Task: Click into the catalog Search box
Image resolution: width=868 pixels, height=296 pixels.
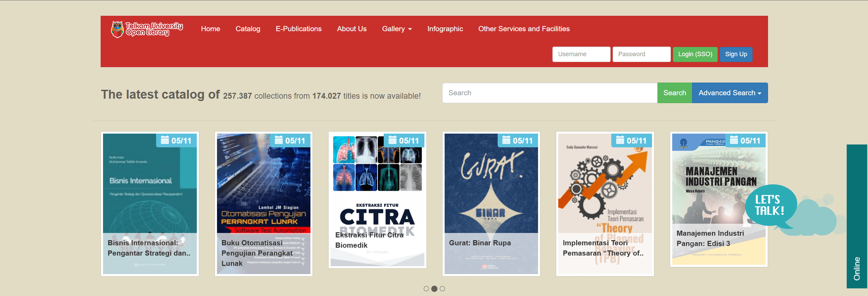Action: (x=550, y=93)
